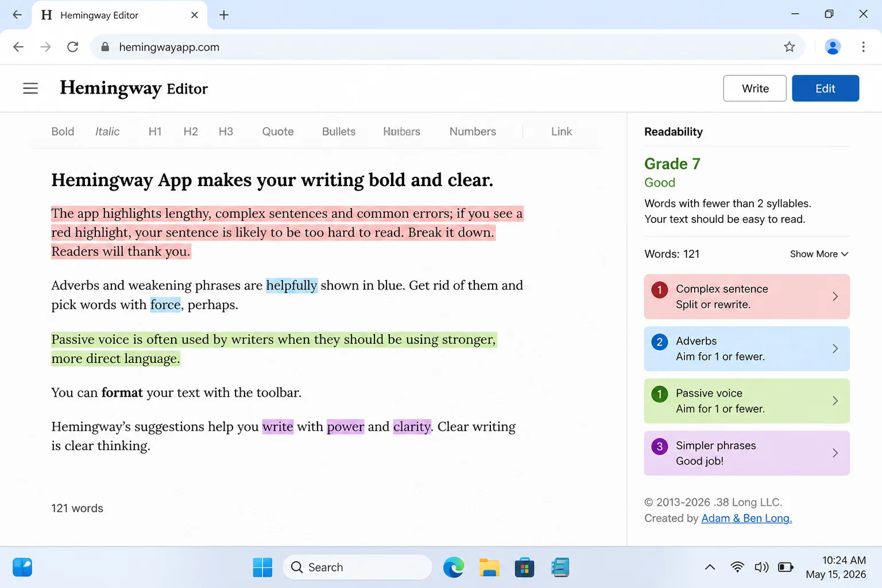View site info via the lock icon
This screenshot has height=588, width=882.
coord(105,47)
